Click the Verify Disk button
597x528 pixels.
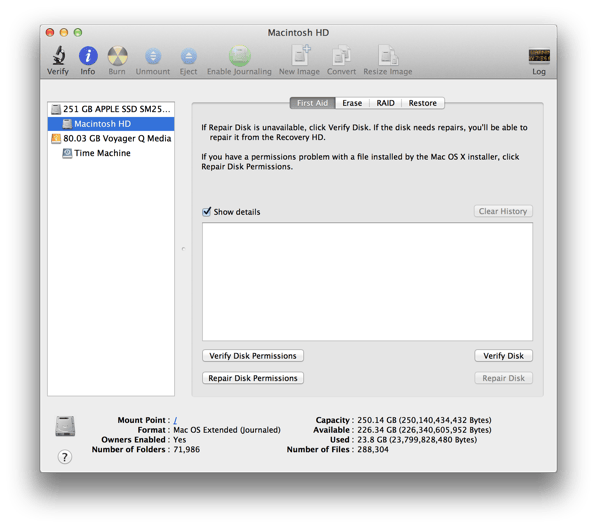tap(503, 356)
